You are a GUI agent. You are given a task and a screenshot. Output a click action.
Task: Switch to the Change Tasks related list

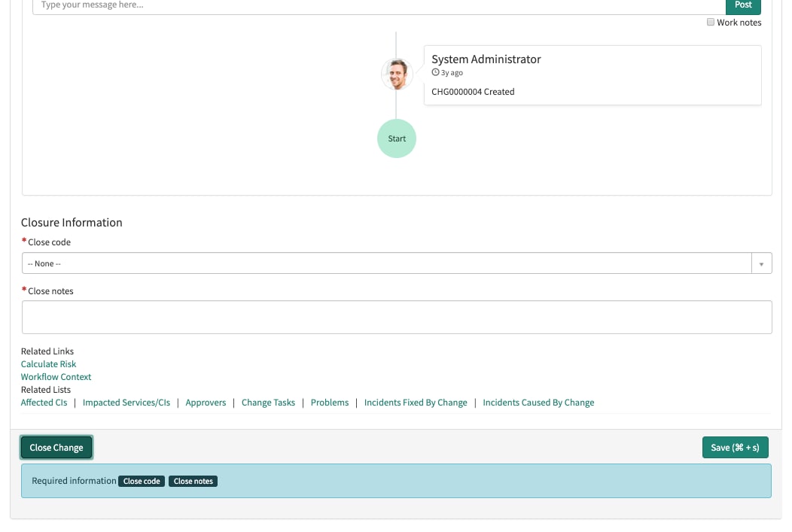tap(268, 403)
